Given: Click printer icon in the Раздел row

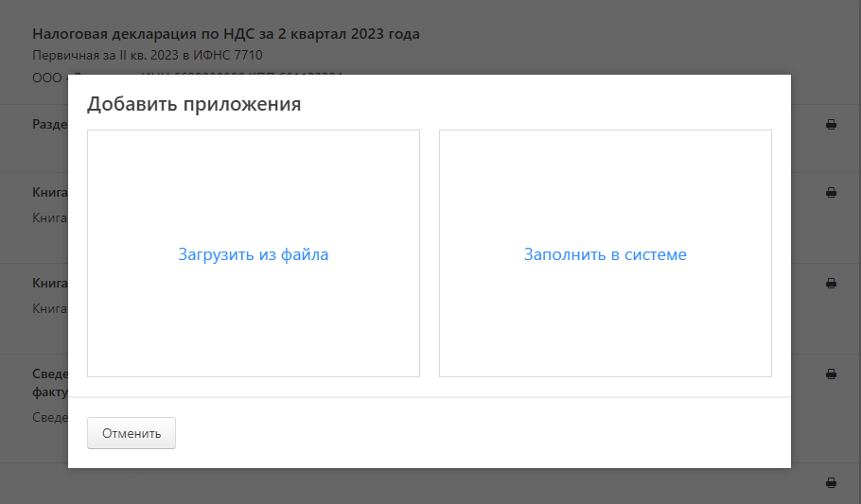Looking at the screenshot, I should (x=831, y=125).
